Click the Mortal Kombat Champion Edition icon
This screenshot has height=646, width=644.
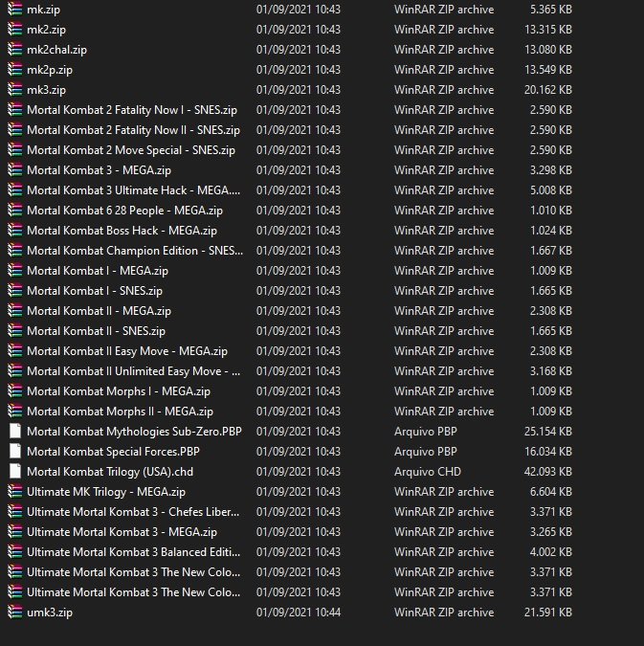pos(15,251)
